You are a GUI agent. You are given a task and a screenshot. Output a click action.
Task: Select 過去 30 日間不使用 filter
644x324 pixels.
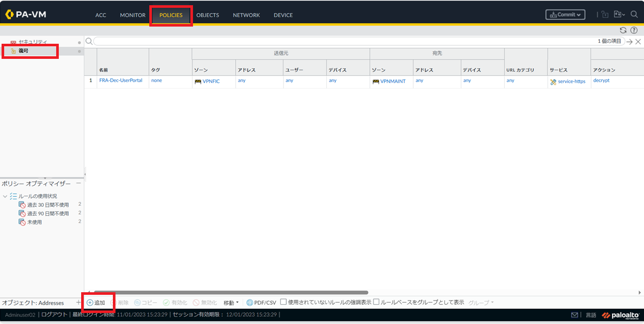(x=48, y=205)
